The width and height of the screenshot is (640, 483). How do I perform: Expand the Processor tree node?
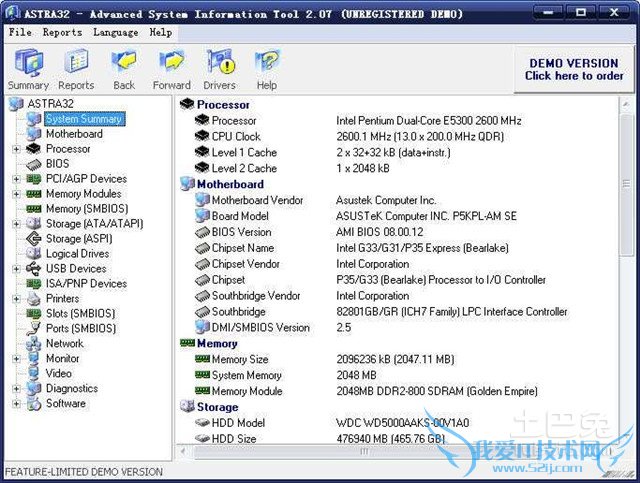(x=16, y=149)
